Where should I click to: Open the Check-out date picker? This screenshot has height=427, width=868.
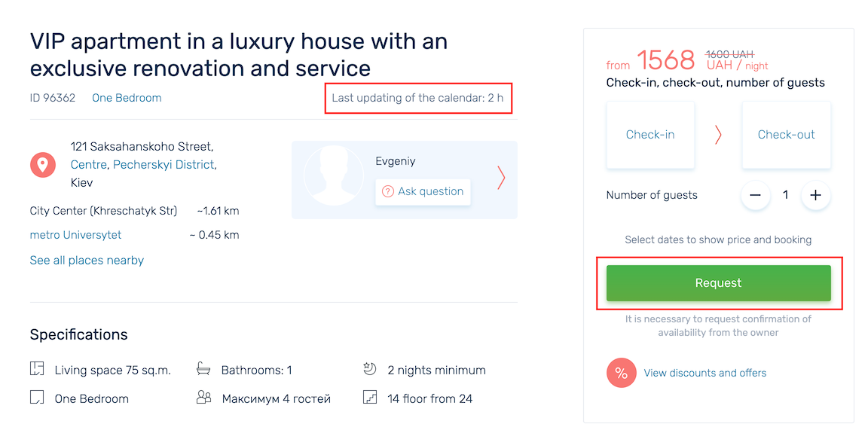click(786, 135)
